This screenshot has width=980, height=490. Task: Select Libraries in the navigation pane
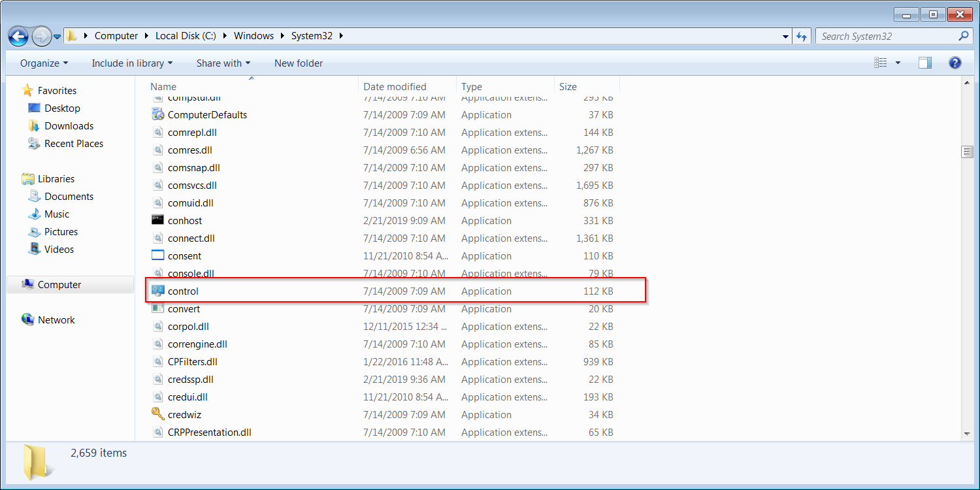(x=56, y=179)
